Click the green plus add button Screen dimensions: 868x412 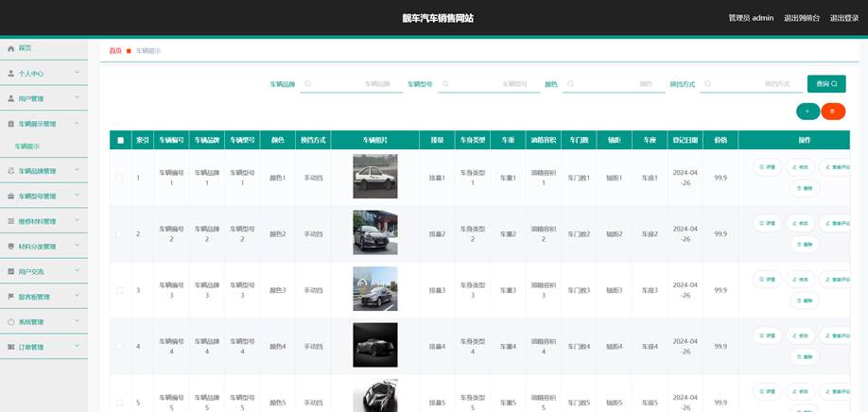point(807,112)
